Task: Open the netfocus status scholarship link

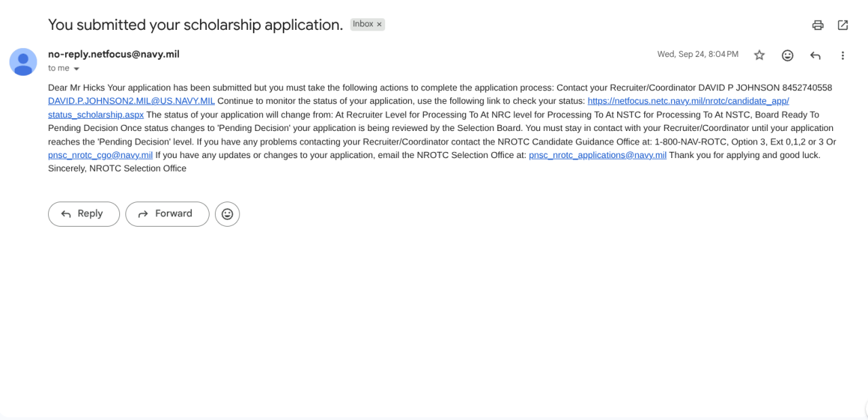Action: [x=688, y=101]
